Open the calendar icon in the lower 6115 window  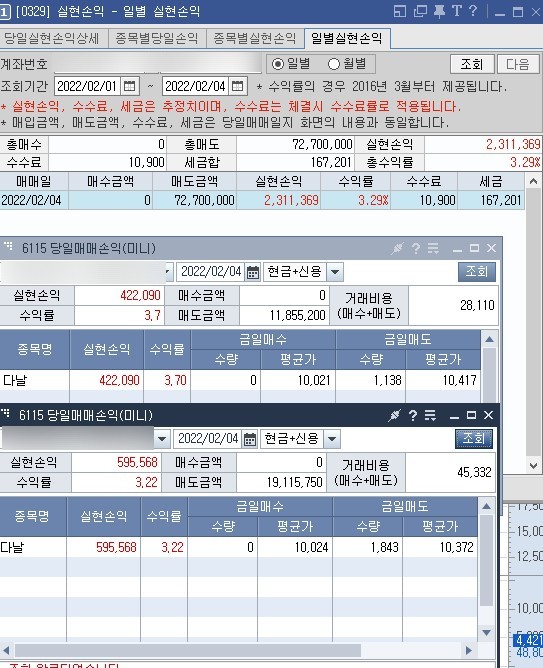250,439
